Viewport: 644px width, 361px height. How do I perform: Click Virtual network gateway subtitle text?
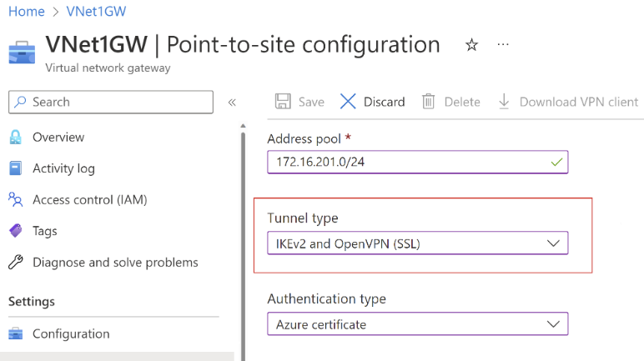108,68
